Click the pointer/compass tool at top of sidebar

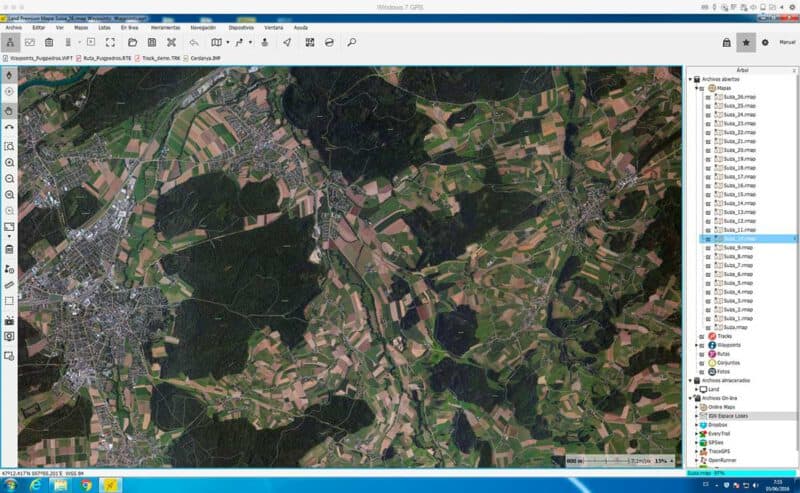tap(9, 76)
